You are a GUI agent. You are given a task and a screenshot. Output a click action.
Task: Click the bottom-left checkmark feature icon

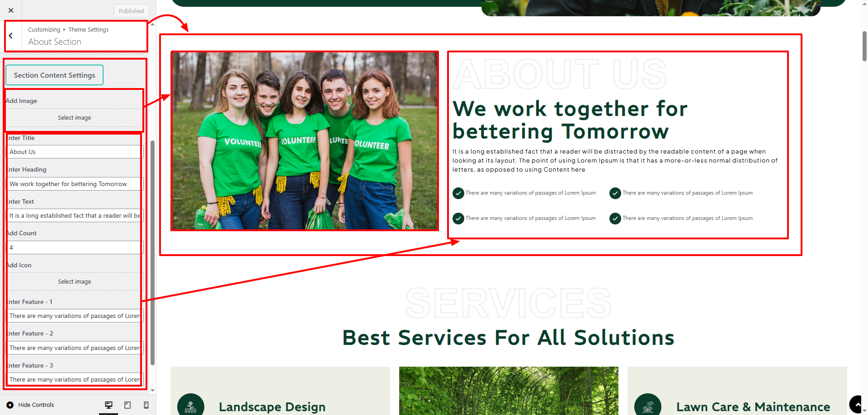[x=458, y=219]
